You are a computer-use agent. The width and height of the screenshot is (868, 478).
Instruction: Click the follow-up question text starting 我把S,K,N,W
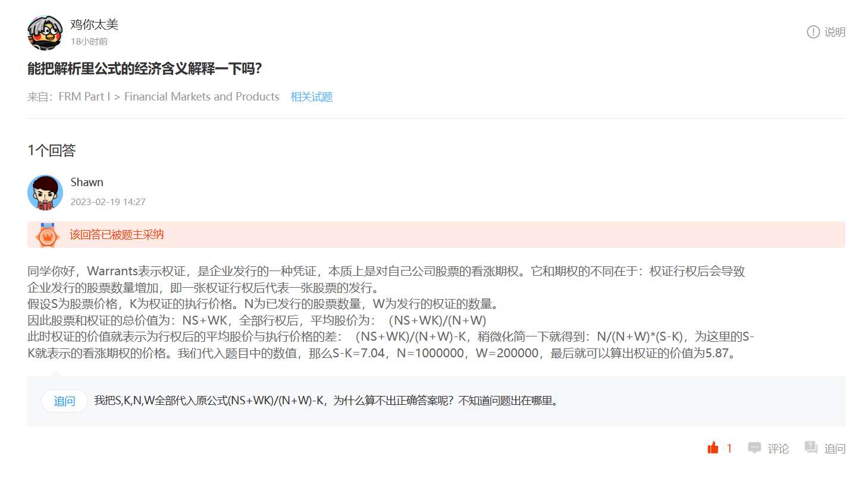[x=326, y=401]
